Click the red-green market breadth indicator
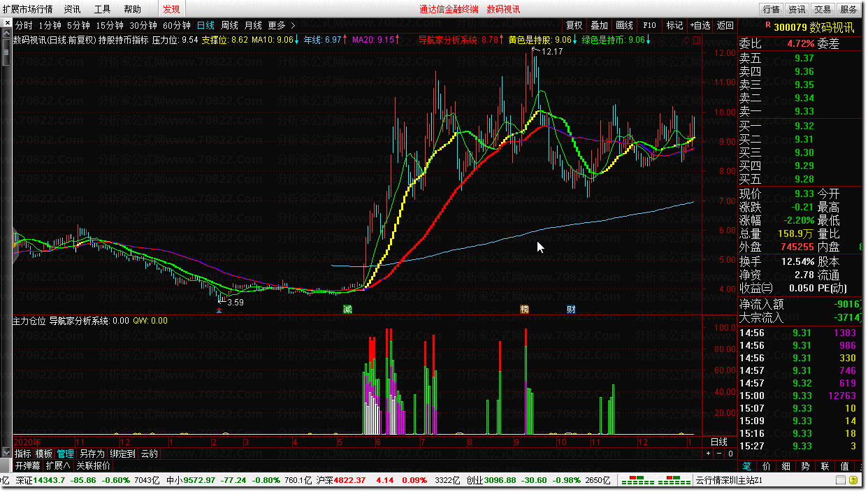Image resolution: width=868 pixels, height=492 pixels. coord(656,481)
